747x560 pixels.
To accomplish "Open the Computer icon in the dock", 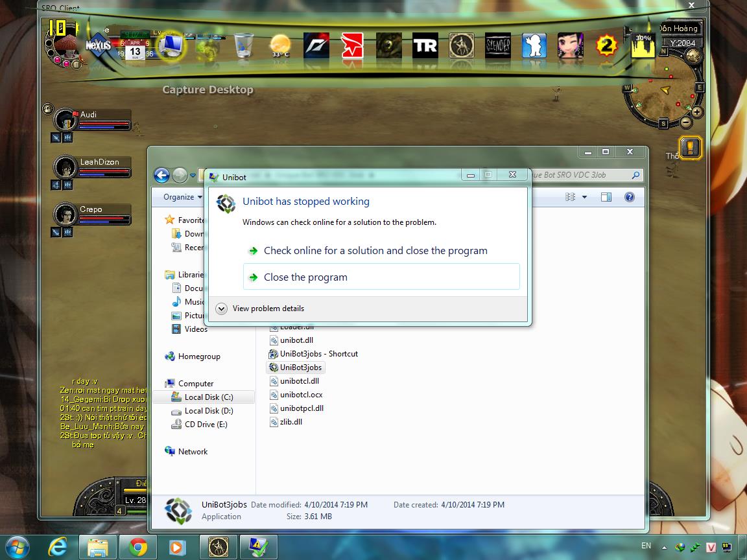I will (170, 46).
